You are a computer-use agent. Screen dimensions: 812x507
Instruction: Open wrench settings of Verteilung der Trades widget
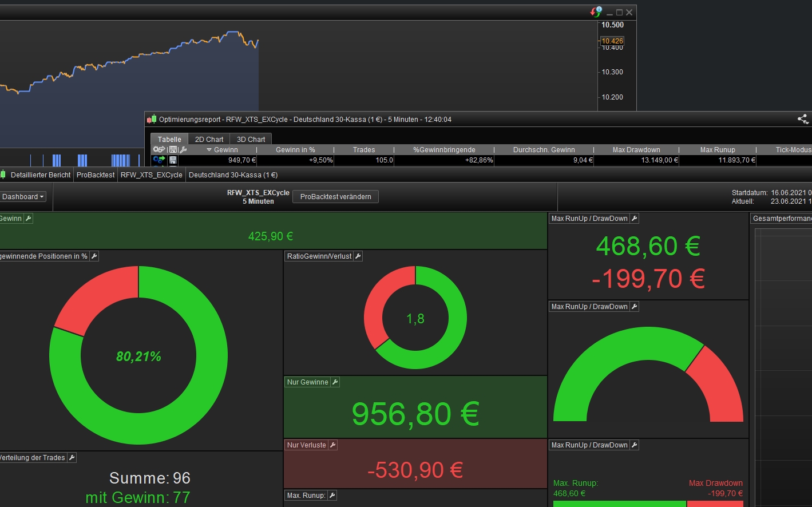(x=72, y=458)
